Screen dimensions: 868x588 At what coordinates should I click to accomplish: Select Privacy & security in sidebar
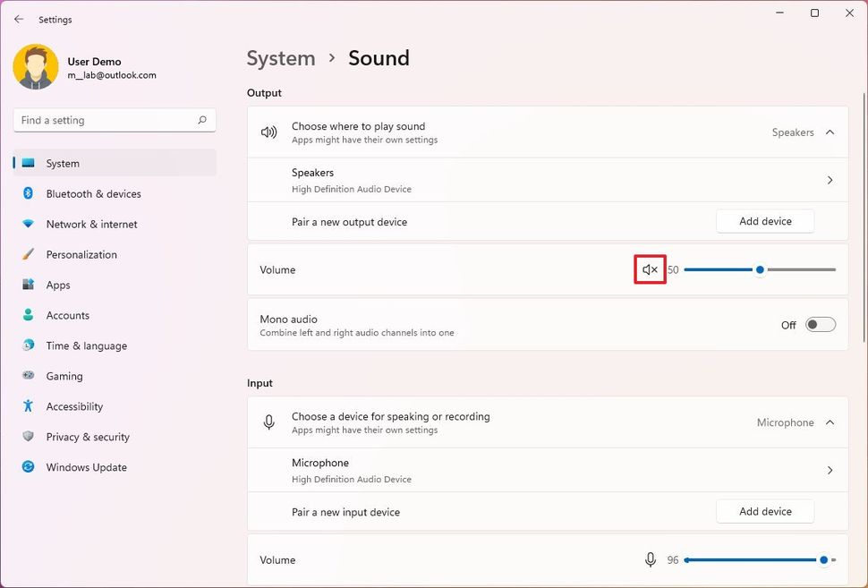click(28, 437)
